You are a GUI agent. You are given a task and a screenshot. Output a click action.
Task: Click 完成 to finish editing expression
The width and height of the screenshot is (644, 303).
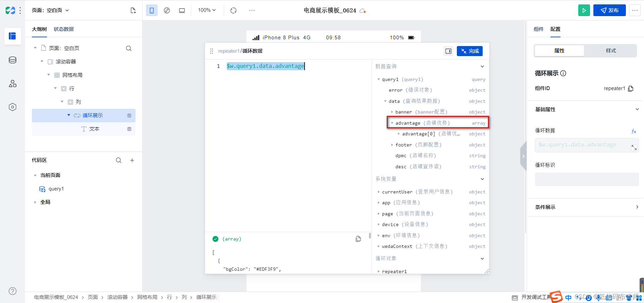point(470,51)
